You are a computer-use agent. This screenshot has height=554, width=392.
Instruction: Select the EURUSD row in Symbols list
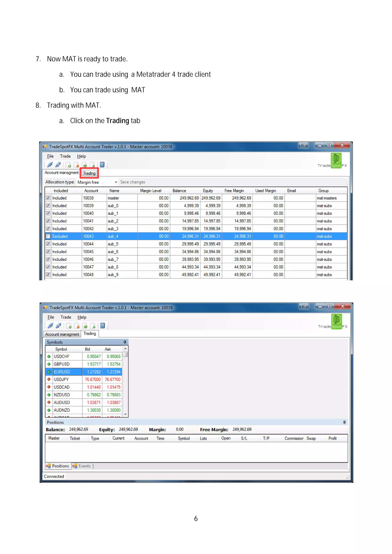click(x=84, y=372)
